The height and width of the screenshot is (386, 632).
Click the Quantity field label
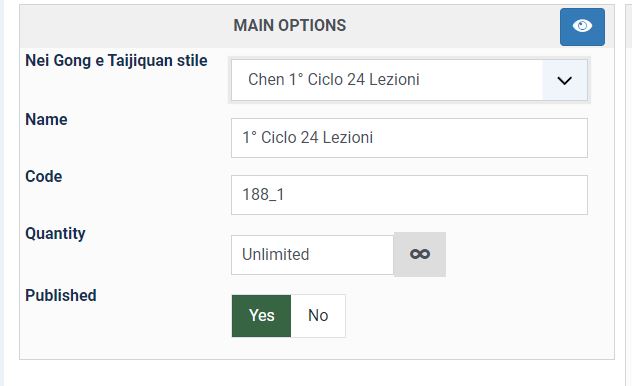point(55,234)
